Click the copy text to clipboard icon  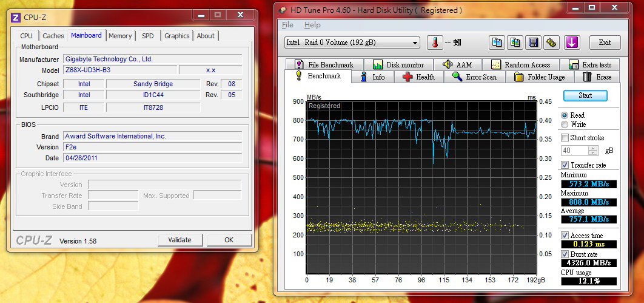[x=497, y=43]
